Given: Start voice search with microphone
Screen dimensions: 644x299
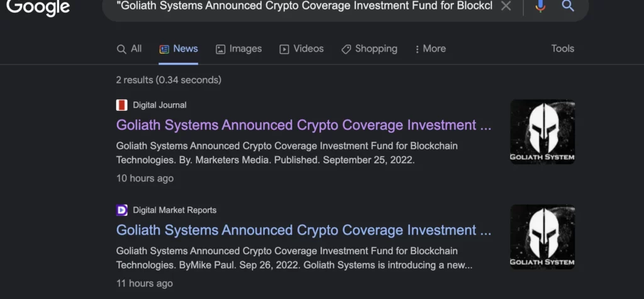Looking at the screenshot, I should pos(540,6).
